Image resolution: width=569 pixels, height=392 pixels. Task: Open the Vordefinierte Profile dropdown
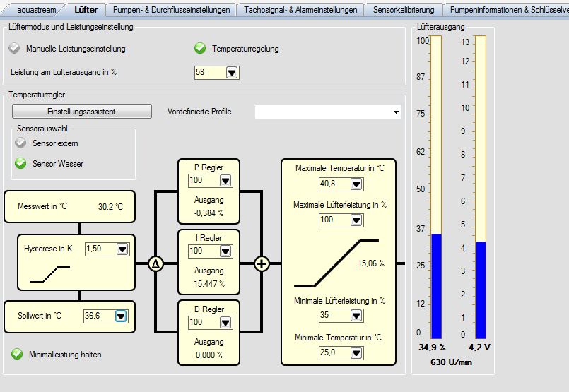(394, 112)
